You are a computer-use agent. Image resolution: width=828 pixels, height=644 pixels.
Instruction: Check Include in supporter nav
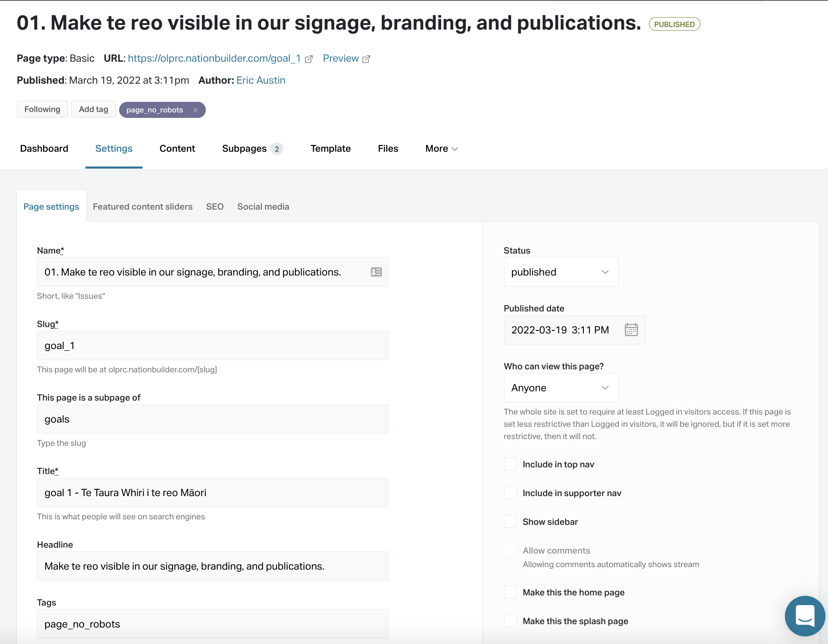pyautogui.click(x=510, y=493)
